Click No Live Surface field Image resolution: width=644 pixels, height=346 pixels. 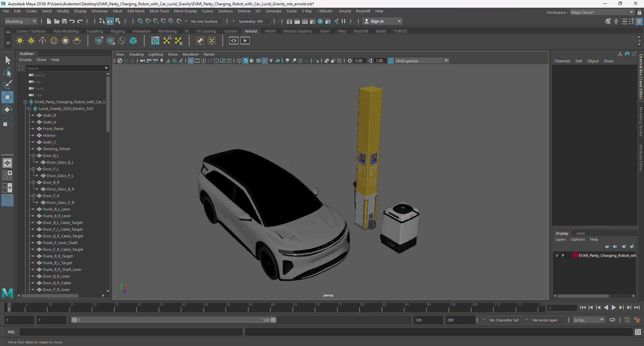(x=205, y=21)
